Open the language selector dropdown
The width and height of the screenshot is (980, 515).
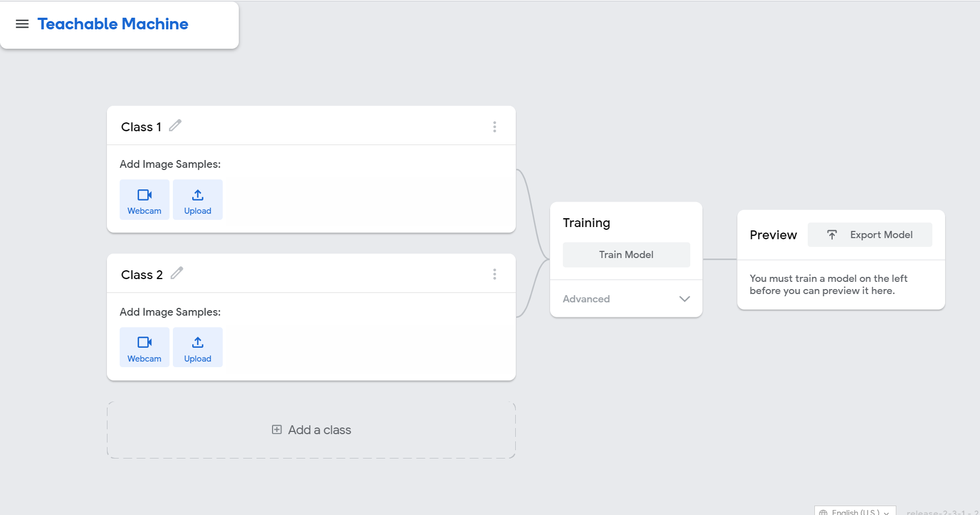(855, 512)
